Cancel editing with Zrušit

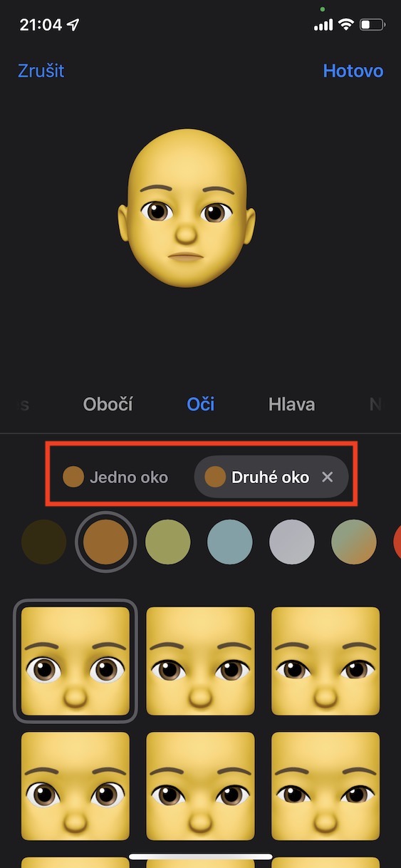(41, 71)
